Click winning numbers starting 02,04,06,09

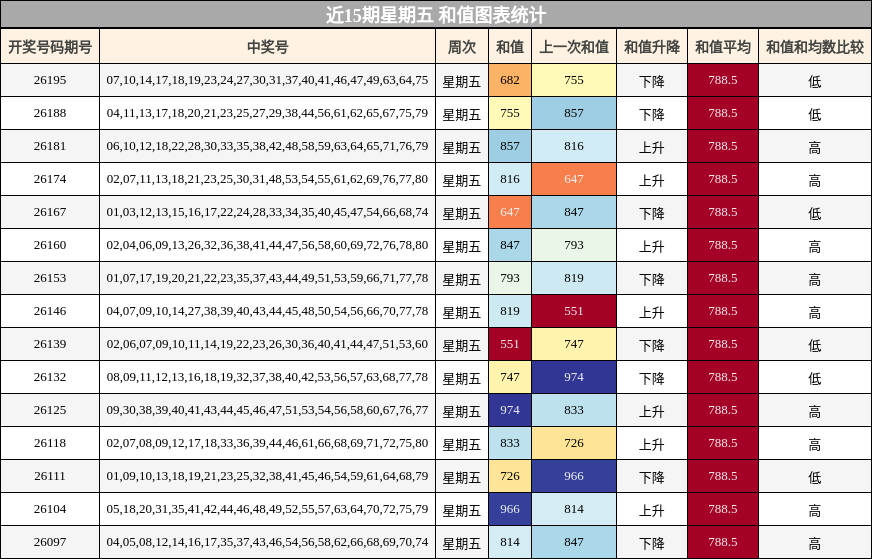coord(267,245)
